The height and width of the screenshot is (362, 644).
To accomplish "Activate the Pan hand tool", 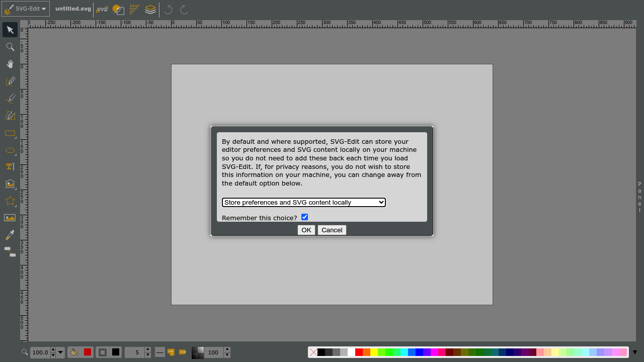I will 10,64.
